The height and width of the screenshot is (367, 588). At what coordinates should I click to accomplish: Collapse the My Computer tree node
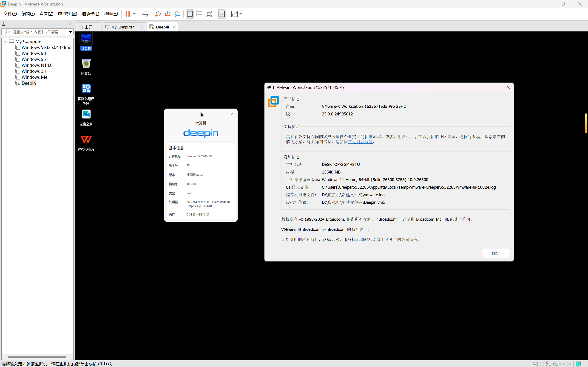click(5, 42)
